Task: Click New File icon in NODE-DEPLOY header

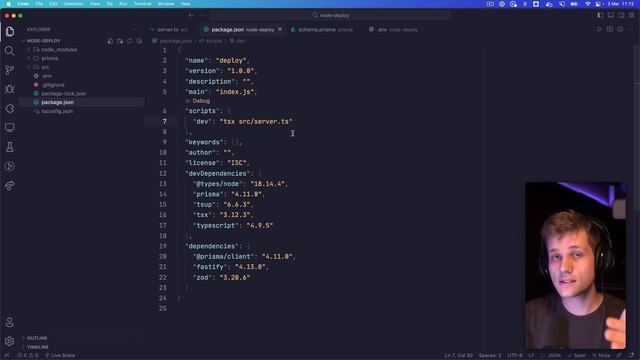Action: pos(110,41)
